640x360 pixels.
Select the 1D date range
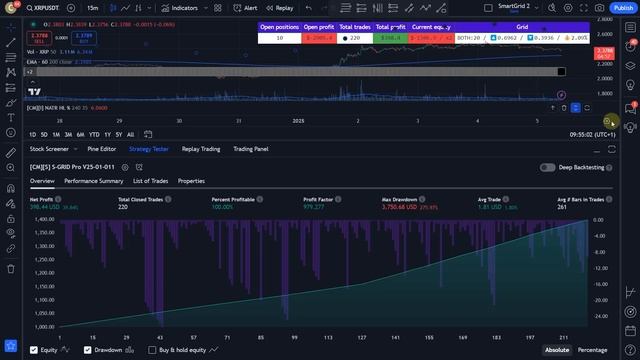point(32,135)
